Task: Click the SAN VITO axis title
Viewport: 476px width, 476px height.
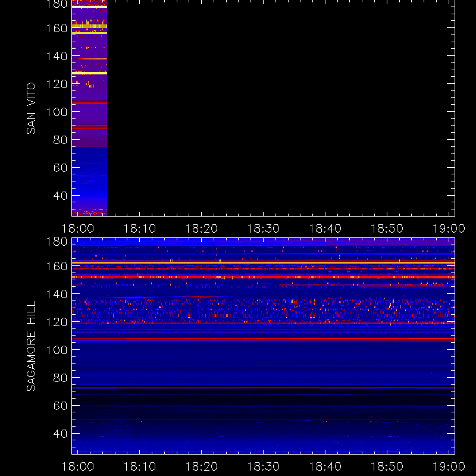Action: (31, 108)
